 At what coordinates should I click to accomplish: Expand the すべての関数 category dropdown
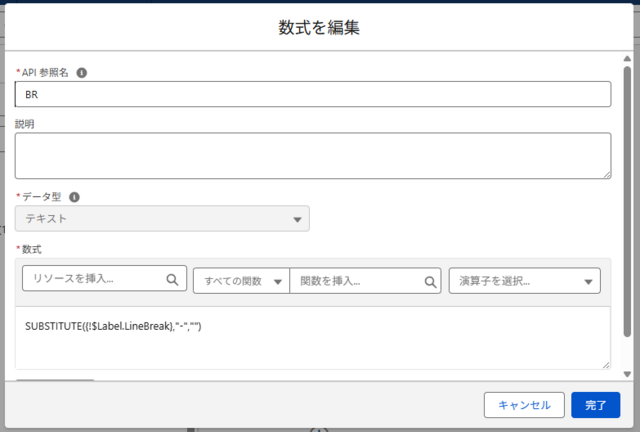241,281
